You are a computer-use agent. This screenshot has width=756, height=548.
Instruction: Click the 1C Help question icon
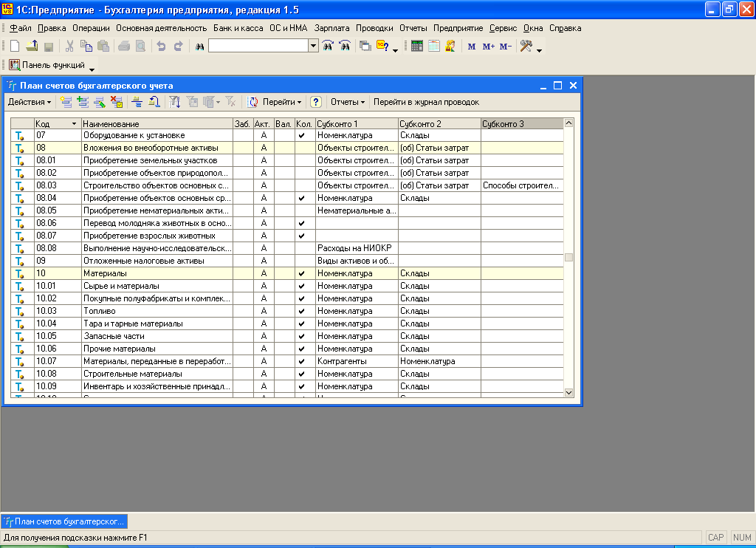pos(383,47)
